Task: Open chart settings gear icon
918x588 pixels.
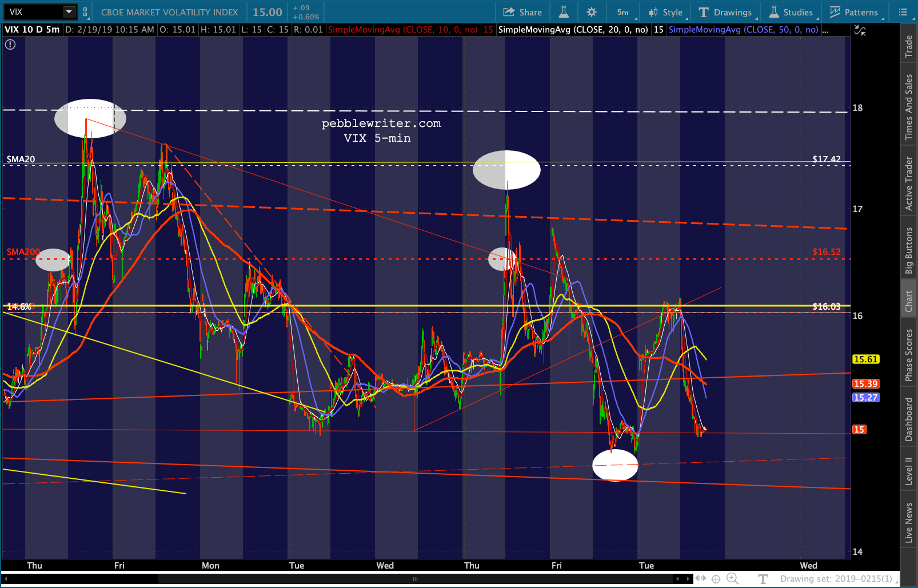Action: pos(592,12)
